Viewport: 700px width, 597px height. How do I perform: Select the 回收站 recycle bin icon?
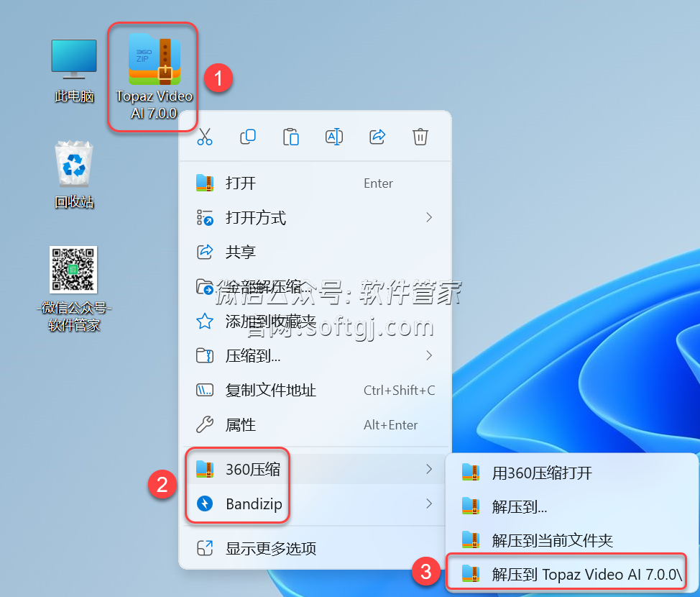(74, 175)
